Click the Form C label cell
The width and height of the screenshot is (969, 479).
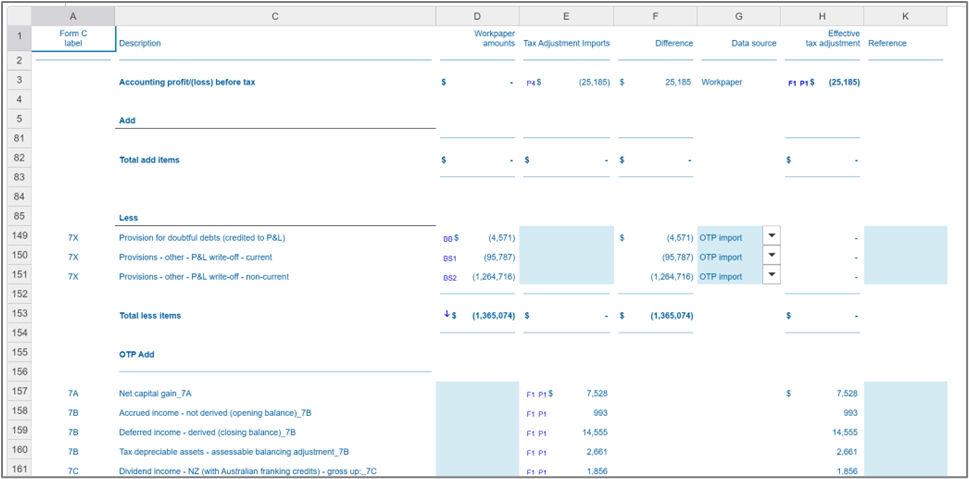73,38
